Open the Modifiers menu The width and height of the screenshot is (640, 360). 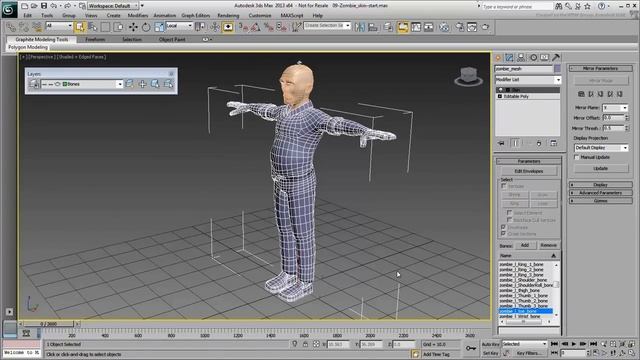point(138,16)
